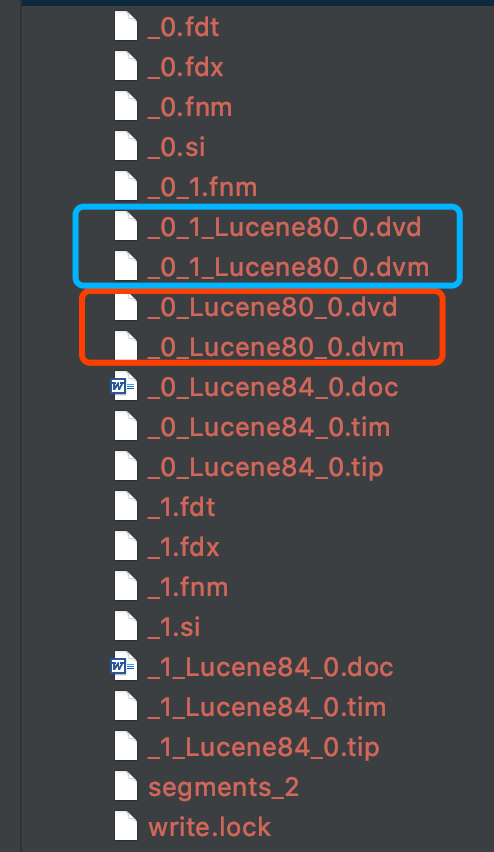Select the _1.fdt file
494x852 pixels.
[181, 507]
